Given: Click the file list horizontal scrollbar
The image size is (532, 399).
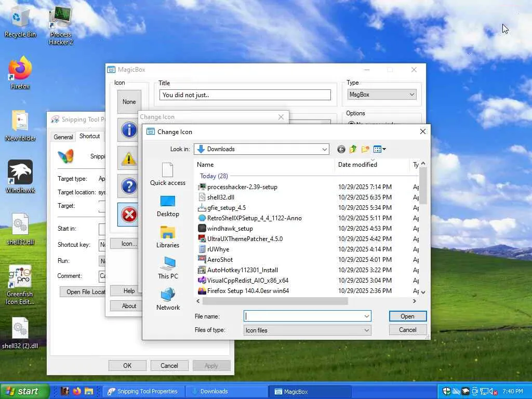Looking at the screenshot, I should [275, 301].
